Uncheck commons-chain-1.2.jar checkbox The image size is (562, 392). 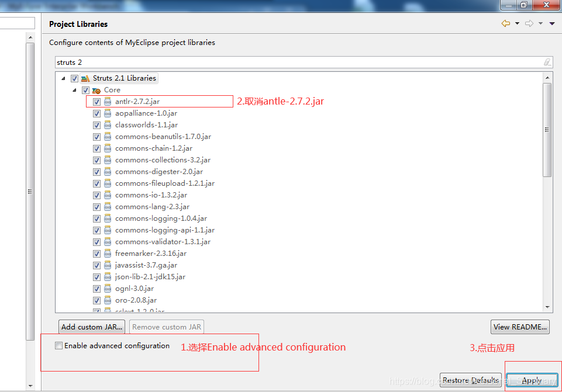[96, 148]
